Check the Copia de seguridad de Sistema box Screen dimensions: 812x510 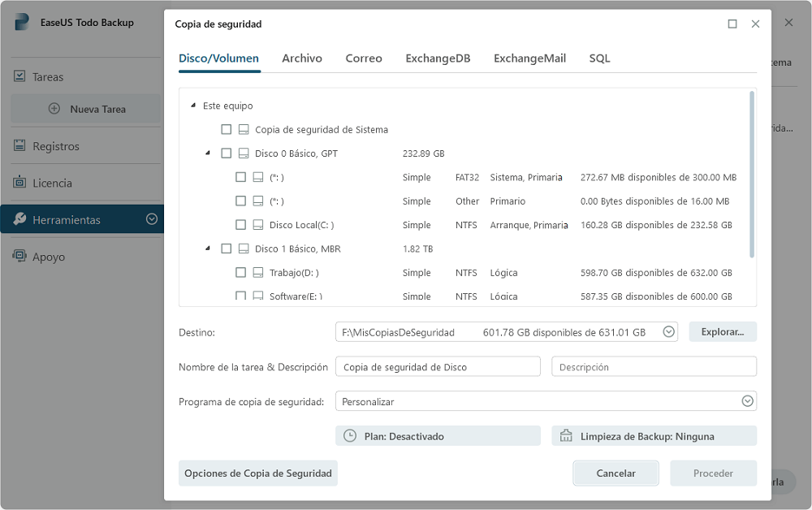point(227,130)
